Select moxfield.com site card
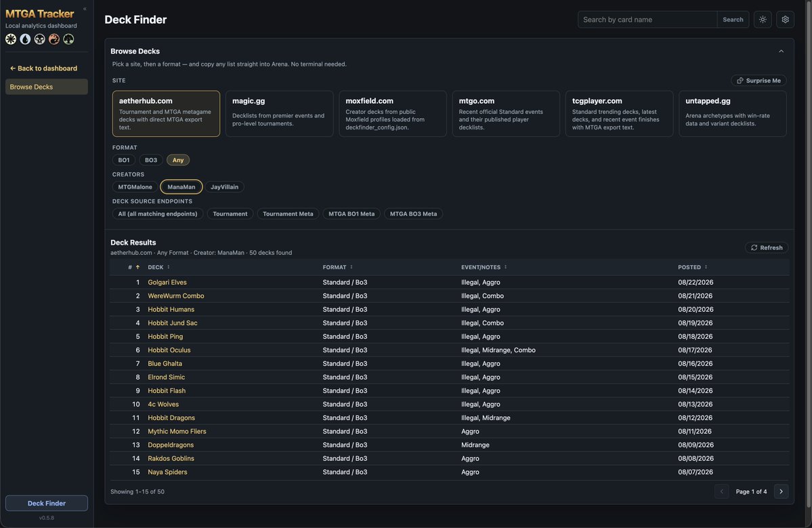Image resolution: width=812 pixels, height=528 pixels. [x=393, y=113]
